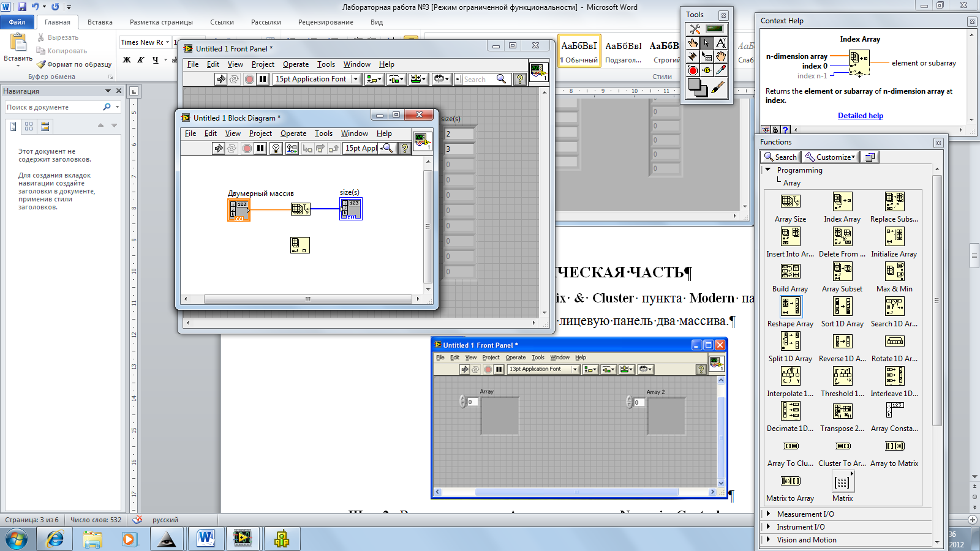Click Abort Execution in Block Diagram toolbar
Viewport: 980px width, 551px height.
tap(247, 148)
